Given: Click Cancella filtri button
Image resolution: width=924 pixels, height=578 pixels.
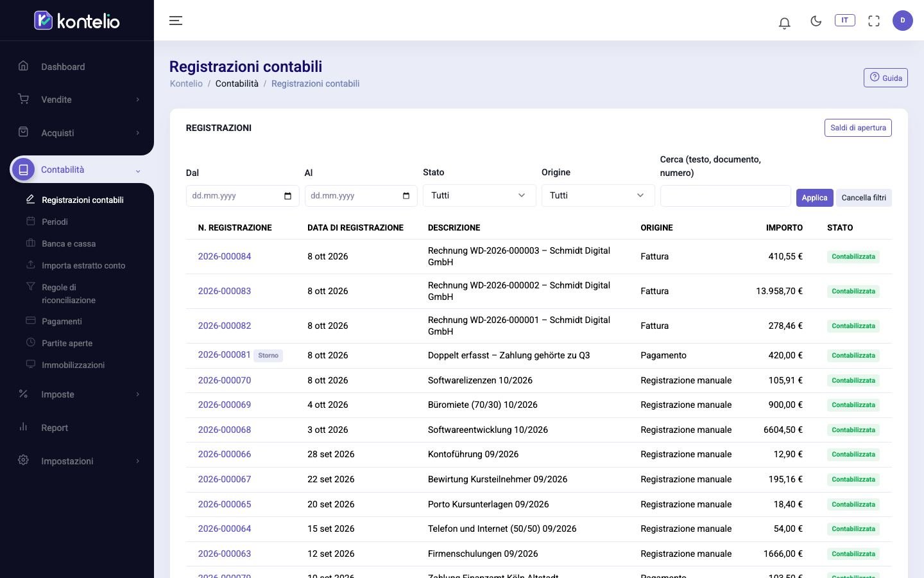Looking at the screenshot, I should [864, 198].
